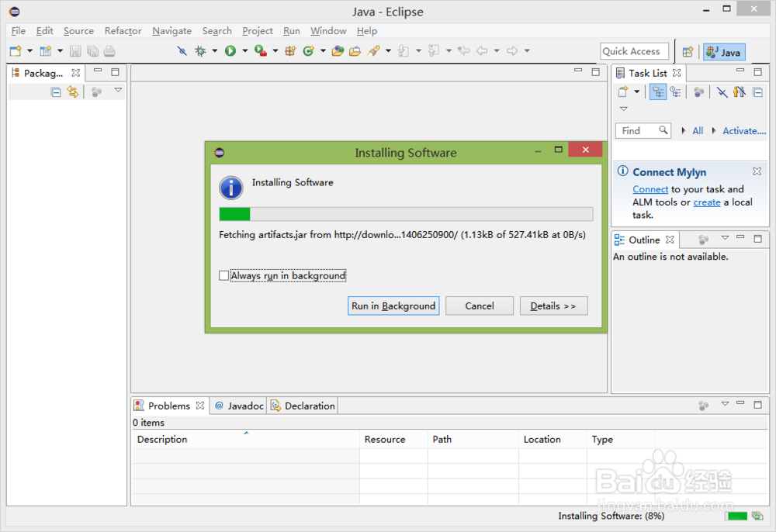Click the Save icon in the toolbar
776x532 pixels.
(x=75, y=51)
